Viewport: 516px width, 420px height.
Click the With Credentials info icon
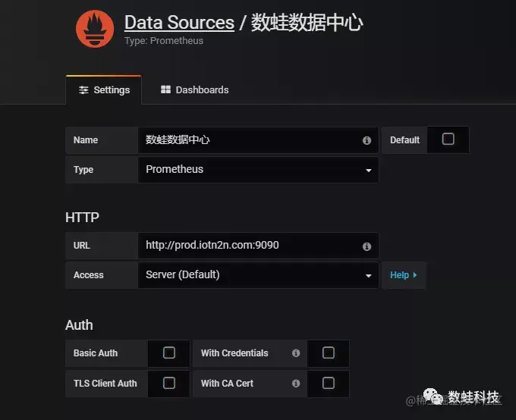[296, 353]
